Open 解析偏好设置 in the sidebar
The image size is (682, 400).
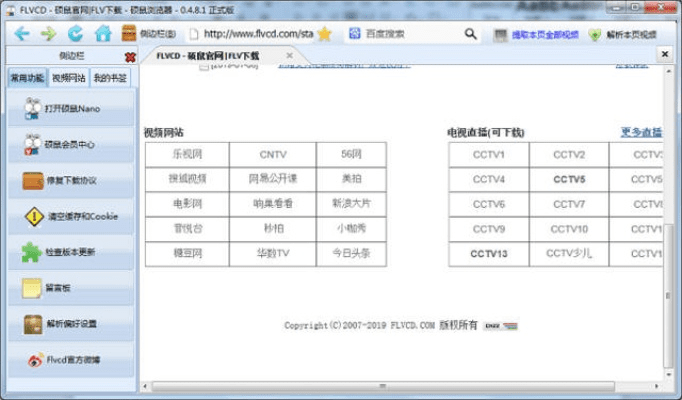coord(71,323)
